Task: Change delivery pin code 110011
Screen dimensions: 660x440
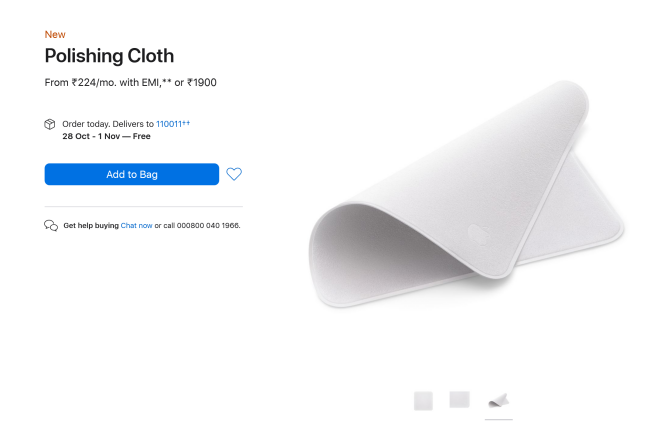Action: (168, 124)
